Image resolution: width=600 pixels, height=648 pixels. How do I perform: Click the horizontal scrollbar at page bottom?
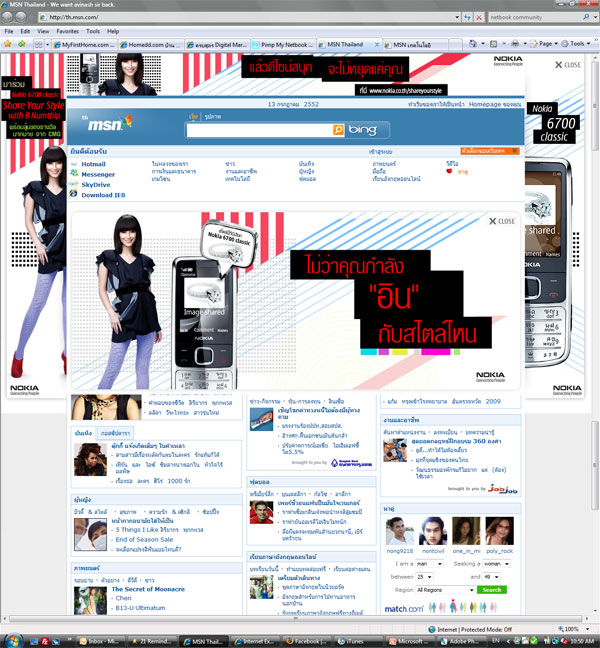(295, 618)
